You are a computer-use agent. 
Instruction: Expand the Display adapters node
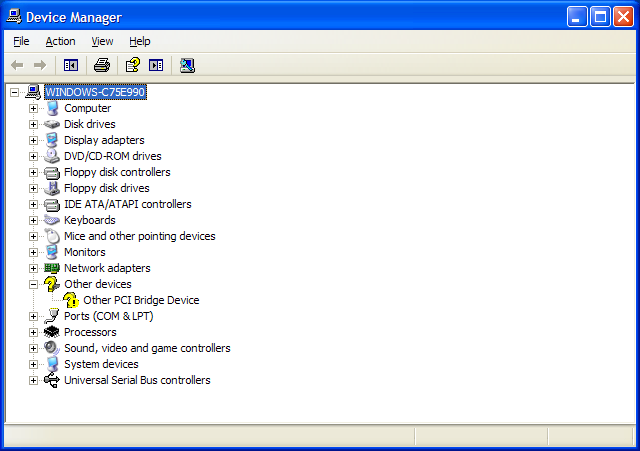pyautogui.click(x=33, y=140)
